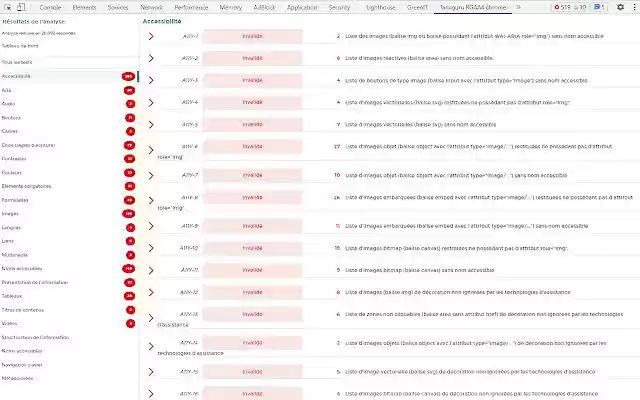Select the AdBlock tab
This screenshot has width=640, height=400.
(264, 7)
